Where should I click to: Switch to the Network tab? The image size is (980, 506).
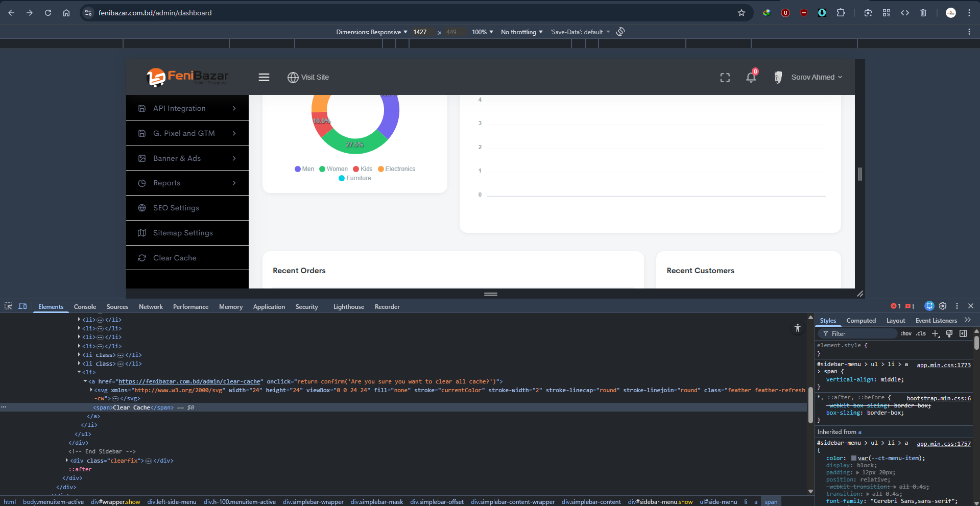[151, 307]
